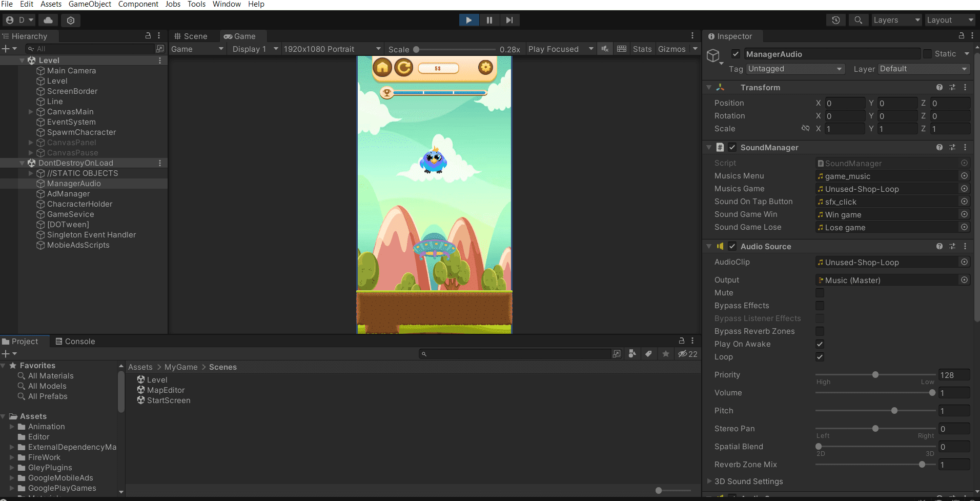Toggle the Hierarchy panel lock icon
This screenshot has height=501, width=980.
click(x=148, y=36)
